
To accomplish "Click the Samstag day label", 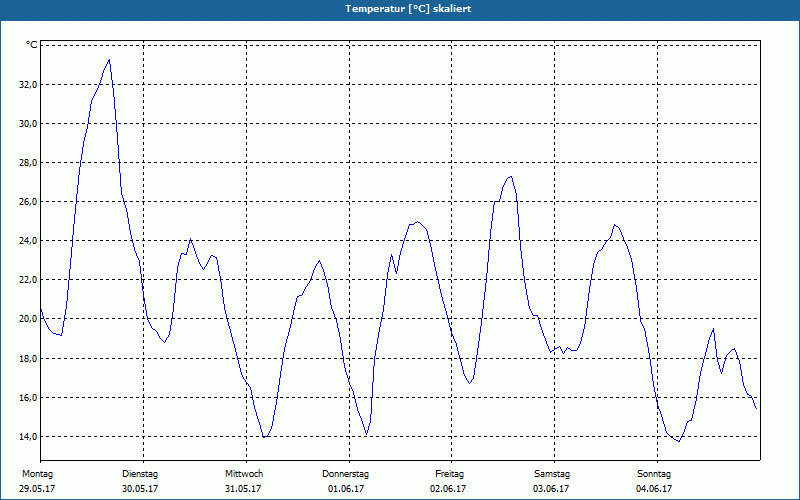I will (552, 474).
